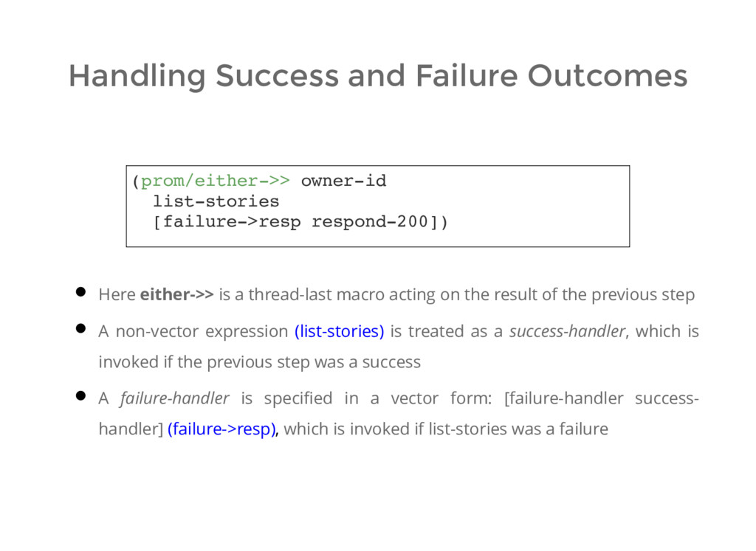Click the word 'Outcomes' in the title

(x=608, y=76)
